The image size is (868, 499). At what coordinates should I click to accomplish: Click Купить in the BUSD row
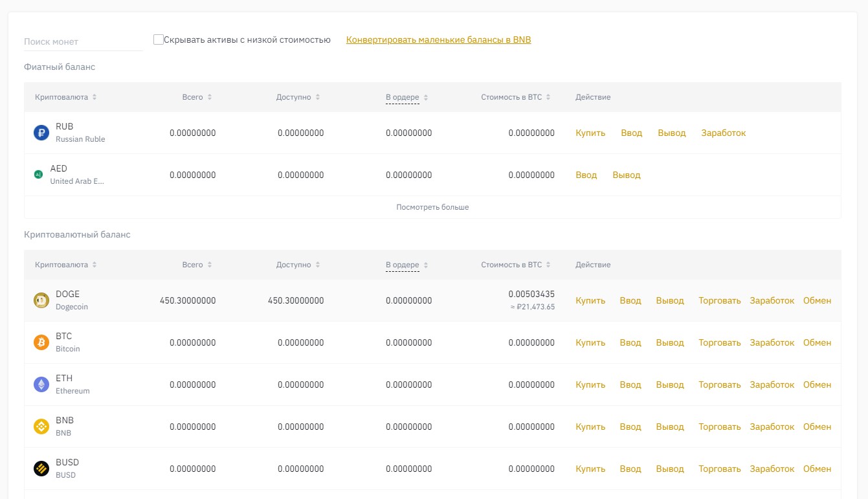point(590,469)
